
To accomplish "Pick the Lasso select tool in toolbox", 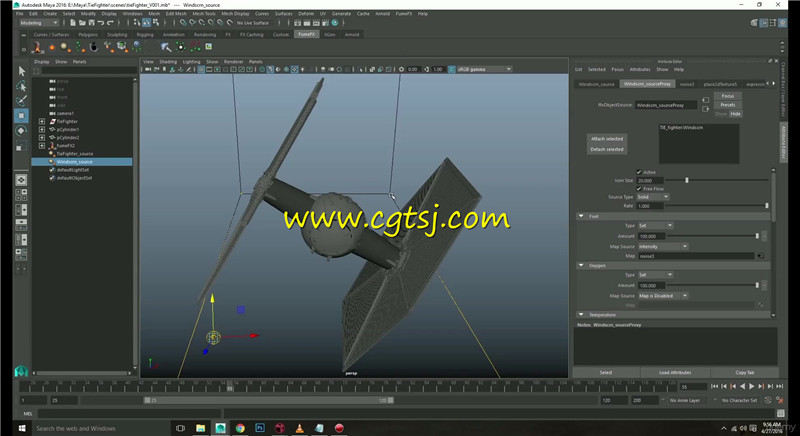I will pos(21,86).
